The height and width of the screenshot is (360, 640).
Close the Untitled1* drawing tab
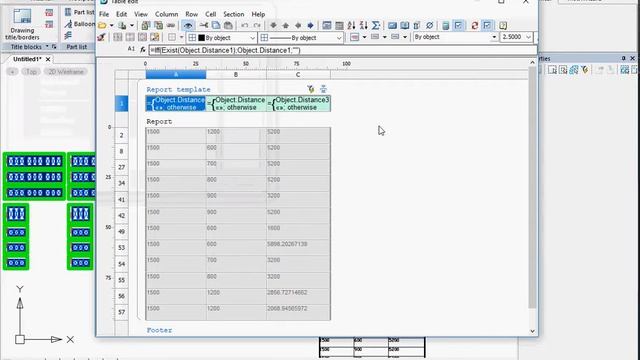48,59
